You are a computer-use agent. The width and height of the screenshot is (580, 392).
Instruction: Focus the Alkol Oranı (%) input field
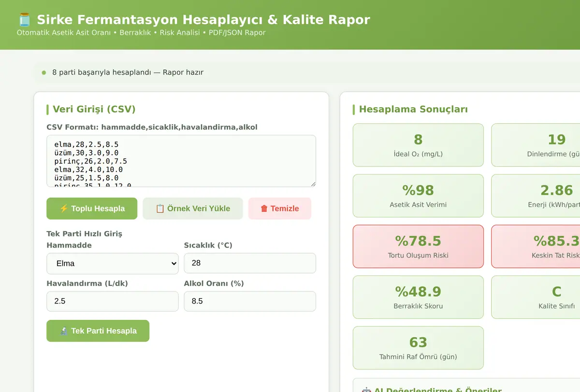tap(250, 301)
